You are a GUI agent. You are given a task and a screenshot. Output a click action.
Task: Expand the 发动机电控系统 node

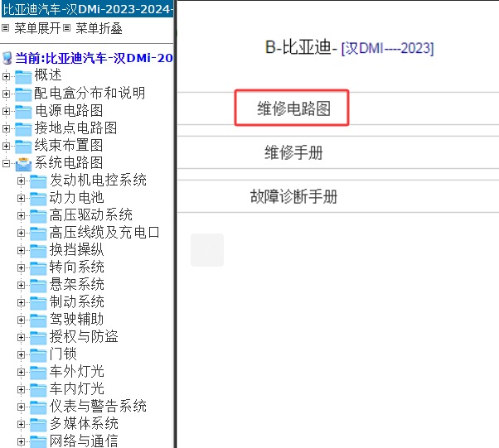(x=21, y=181)
